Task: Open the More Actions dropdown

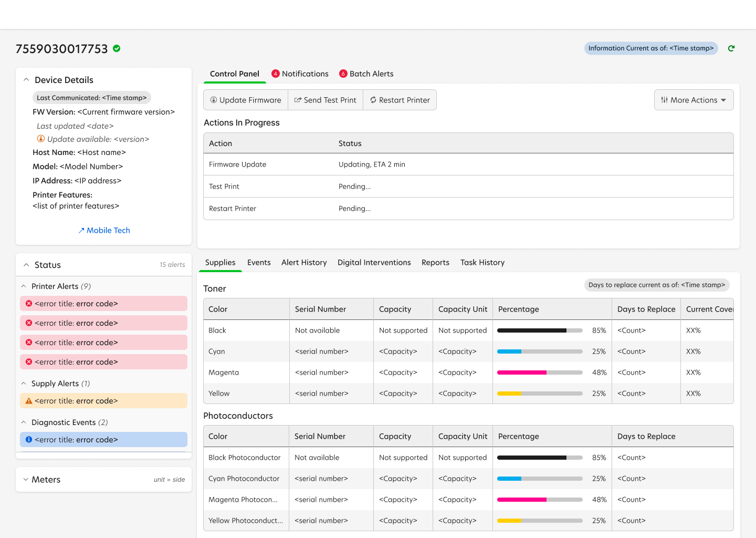Action: 694,100
